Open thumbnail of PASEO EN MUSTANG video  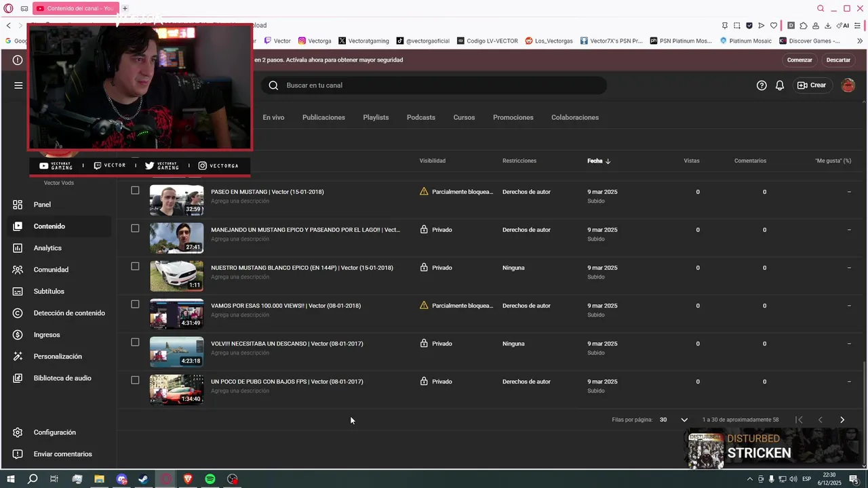point(176,200)
